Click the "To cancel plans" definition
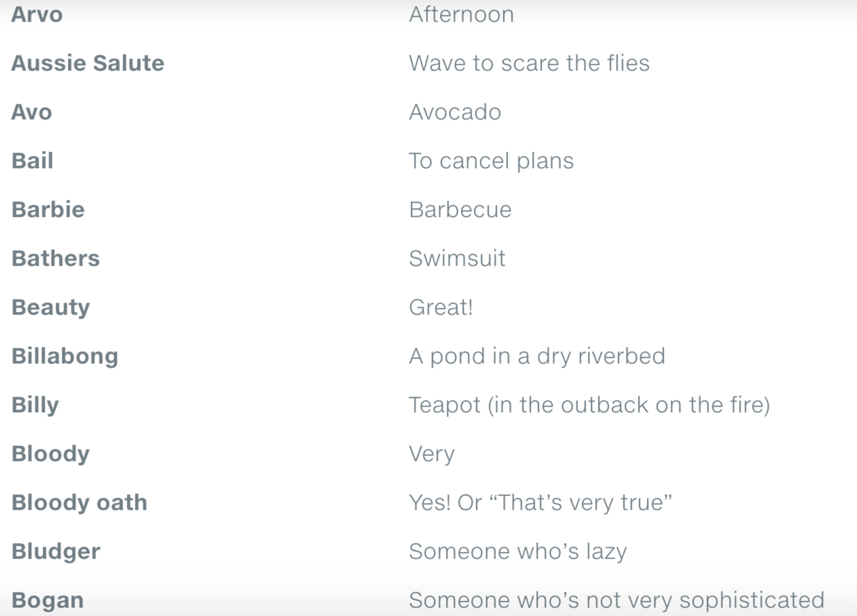This screenshot has height=616, width=857. coord(491,161)
